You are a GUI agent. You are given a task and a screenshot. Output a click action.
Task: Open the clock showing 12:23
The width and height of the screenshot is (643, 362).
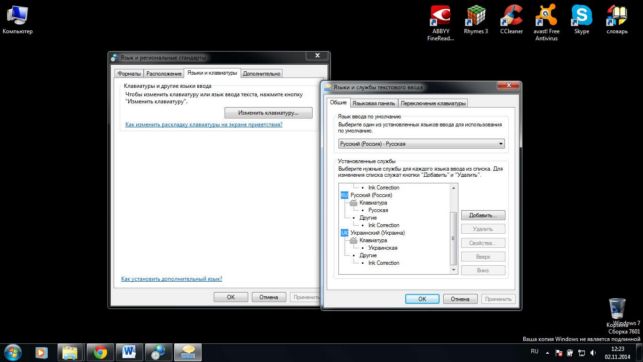[617, 353]
